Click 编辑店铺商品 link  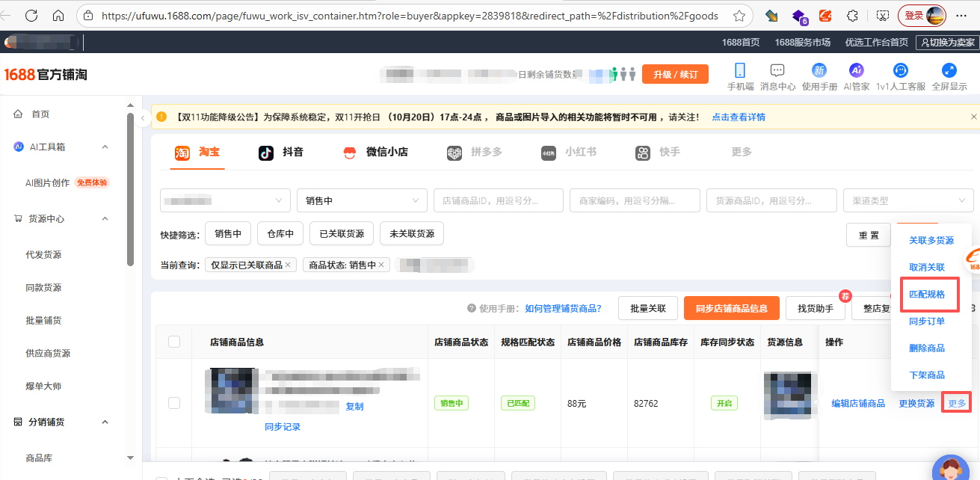click(858, 403)
